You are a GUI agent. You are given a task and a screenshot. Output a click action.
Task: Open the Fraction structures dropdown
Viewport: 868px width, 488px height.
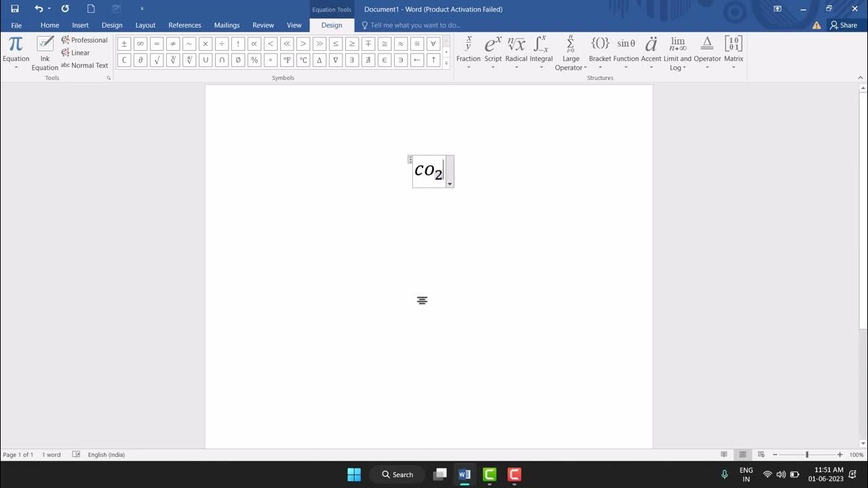click(469, 53)
